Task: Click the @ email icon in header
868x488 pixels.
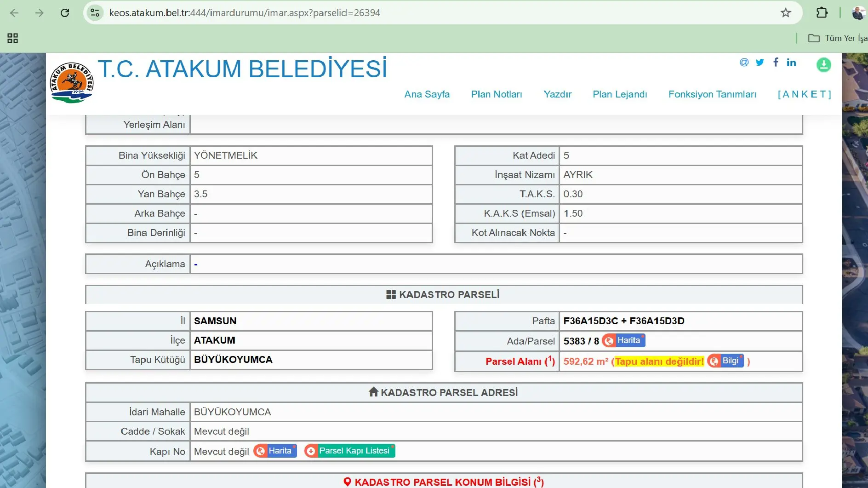Action: 744,62
